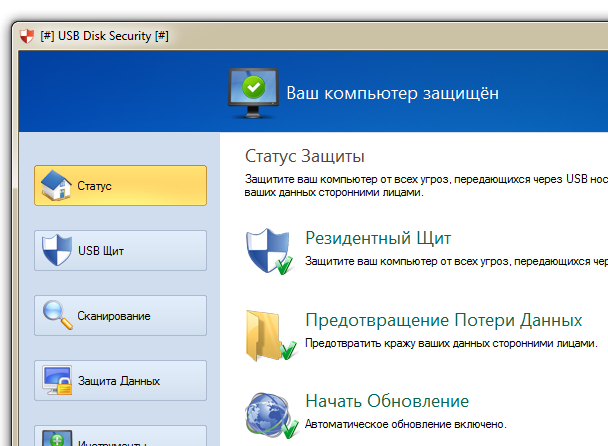Image resolution: width=608 pixels, height=446 pixels.
Task: Open the Резидентный Щит heading link
Action: [x=378, y=239]
